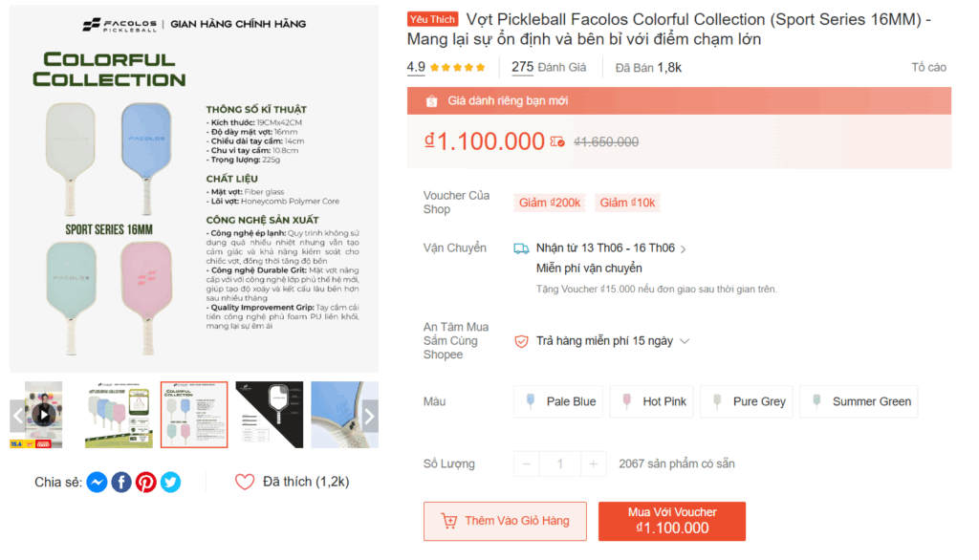Go to previous thumbnail with left arrow

[18, 415]
